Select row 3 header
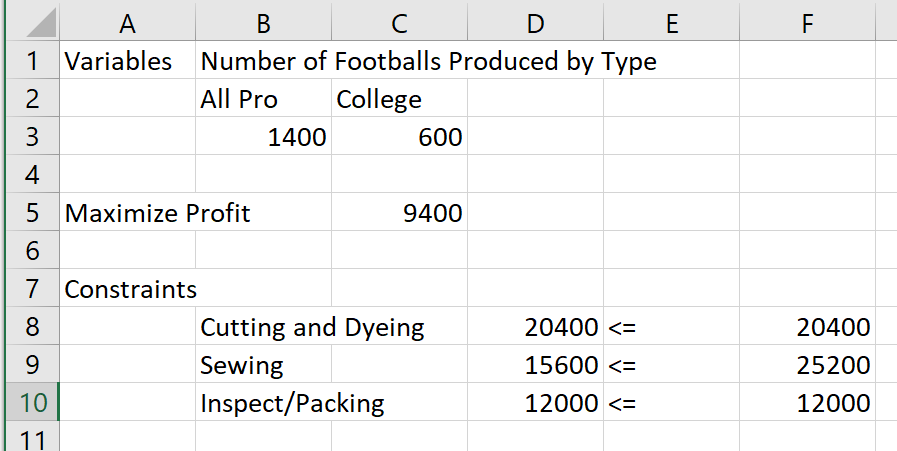The height and width of the screenshot is (451, 897). tap(30, 137)
